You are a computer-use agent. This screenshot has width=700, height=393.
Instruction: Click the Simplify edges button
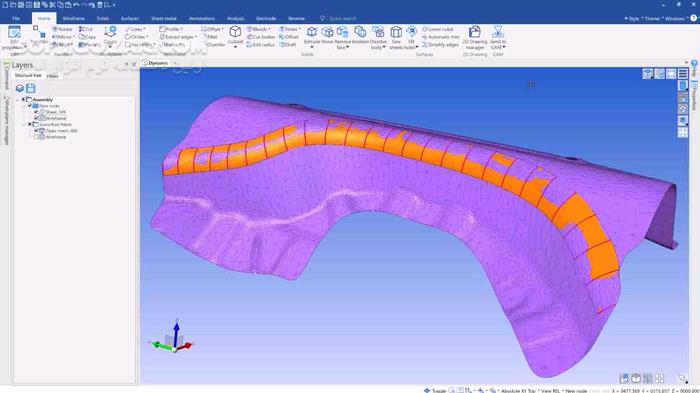pyautogui.click(x=441, y=45)
